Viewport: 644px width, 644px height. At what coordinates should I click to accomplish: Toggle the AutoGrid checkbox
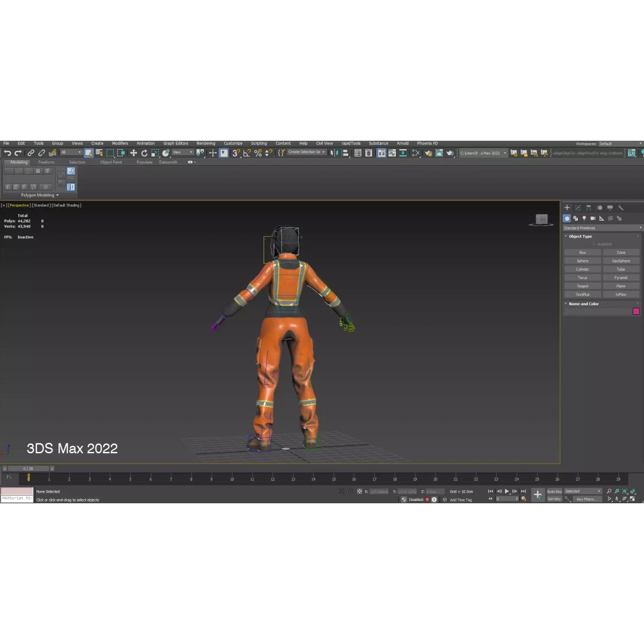tap(594, 244)
